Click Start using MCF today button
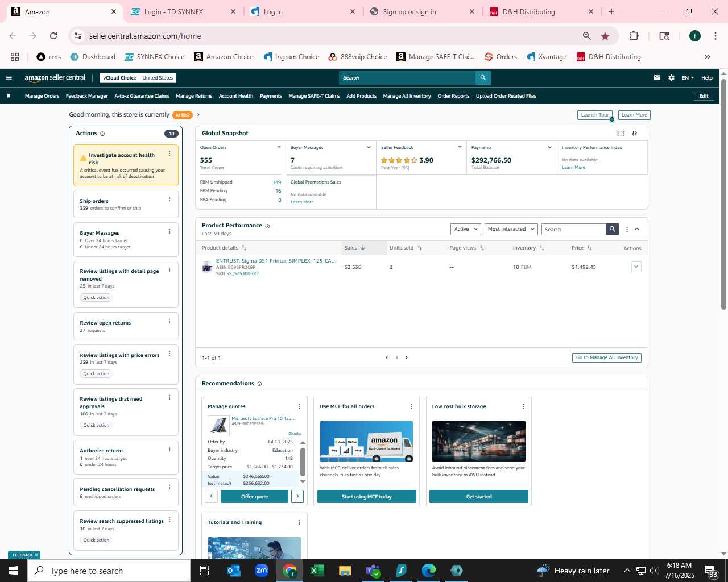 [x=366, y=497]
